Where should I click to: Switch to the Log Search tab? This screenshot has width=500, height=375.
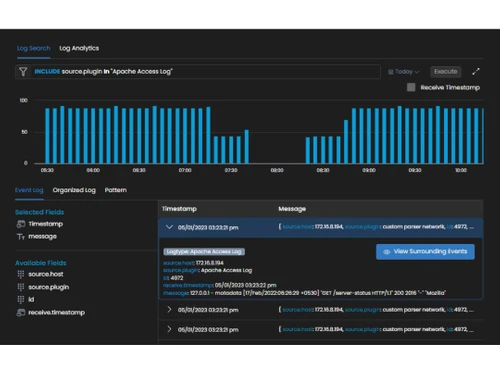[x=34, y=48]
